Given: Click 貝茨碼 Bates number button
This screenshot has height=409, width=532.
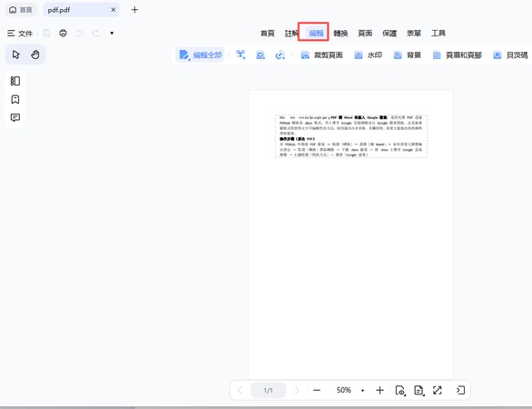Looking at the screenshot, I should (510, 55).
